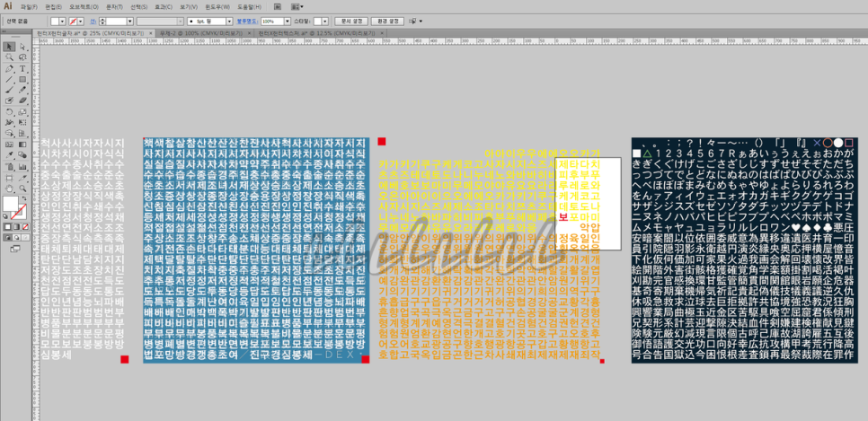Screen dimensions: 868x421
Task: Select the Artboard tool
Action: pos(9,178)
